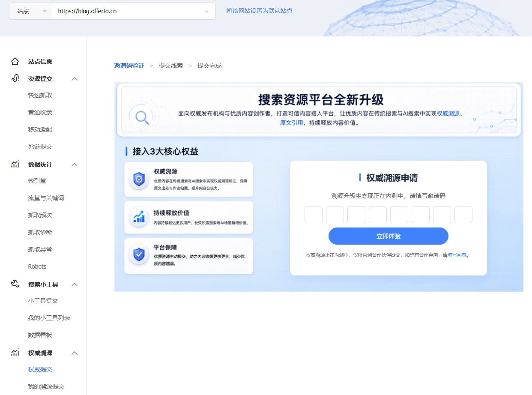
Task: Click the fifth invitation code box
Action: [399, 215]
